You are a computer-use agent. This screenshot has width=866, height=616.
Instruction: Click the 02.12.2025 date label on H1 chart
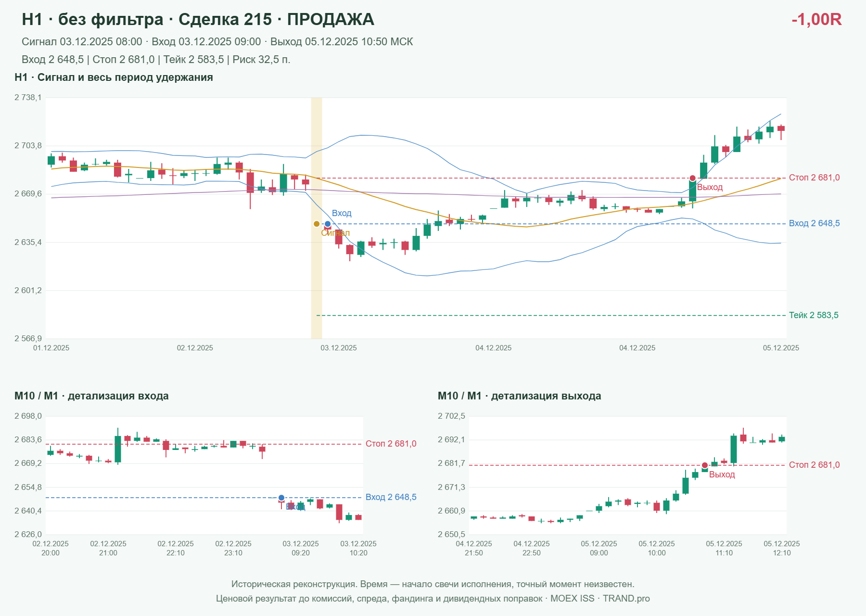(x=195, y=348)
